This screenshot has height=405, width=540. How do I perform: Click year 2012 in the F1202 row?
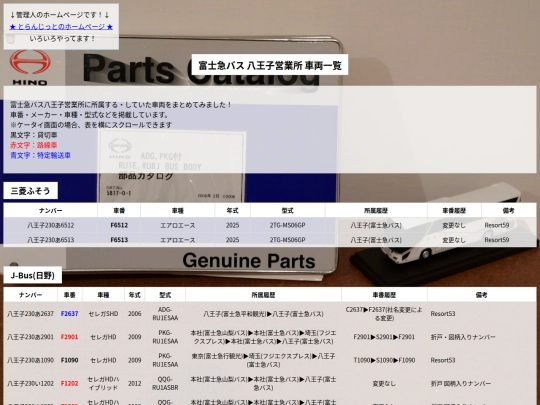pyautogui.click(x=135, y=383)
